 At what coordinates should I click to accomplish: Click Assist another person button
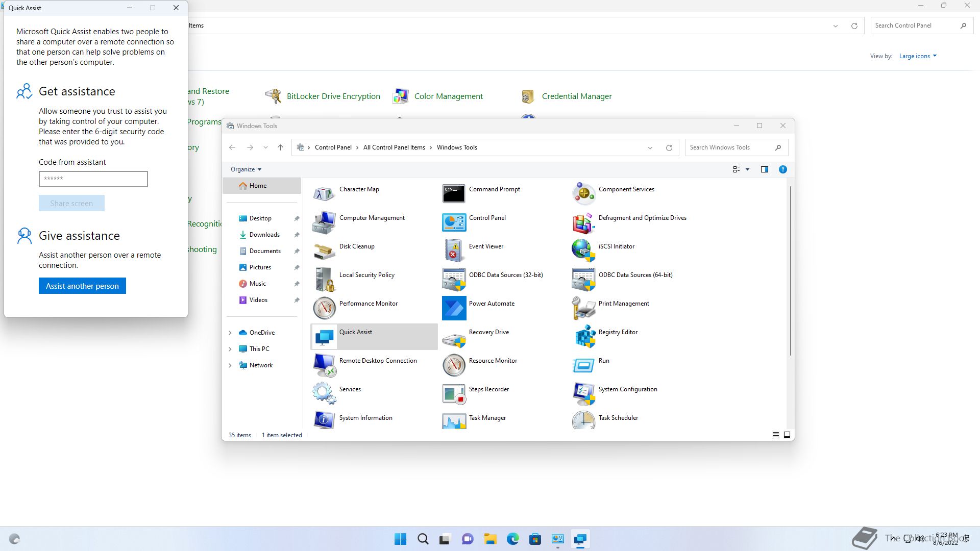point(82,286)
